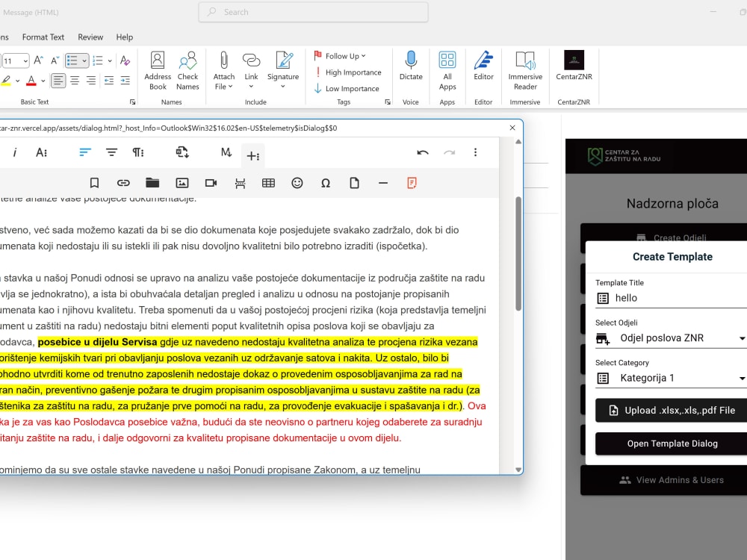This screenshot has height=560, width=747.
Task: Toggle left text alignment in dialog editor
Action: pyautogui.click(x=85, y=152)
